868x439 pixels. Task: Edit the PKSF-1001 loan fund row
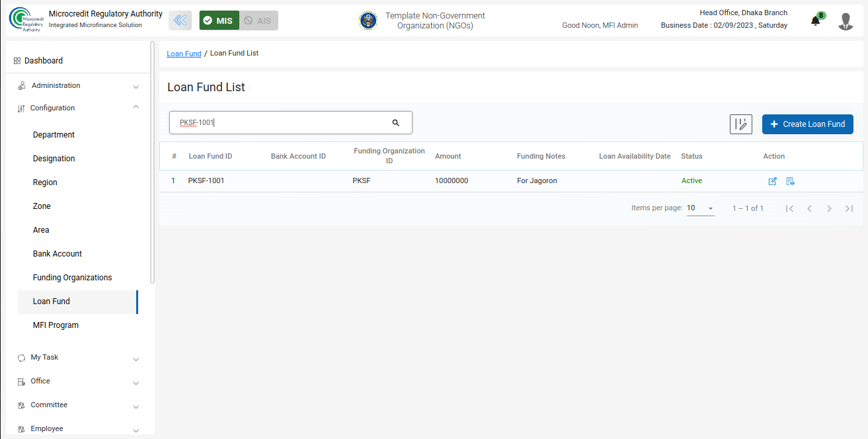[772, 181]
